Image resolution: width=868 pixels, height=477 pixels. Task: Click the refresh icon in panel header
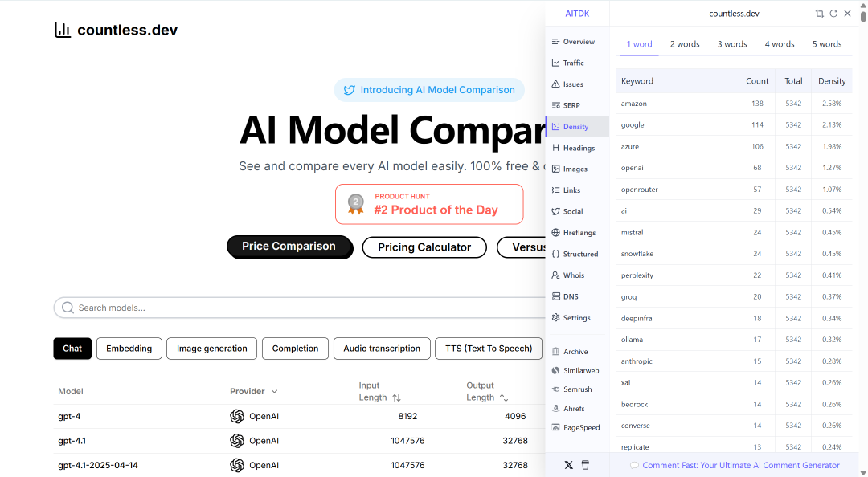[x=833, y=14]
